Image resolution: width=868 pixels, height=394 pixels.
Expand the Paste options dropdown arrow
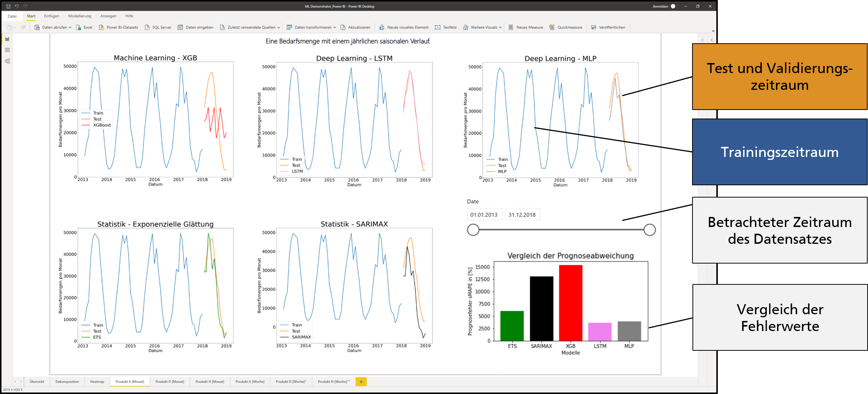(x=15, y=28)
